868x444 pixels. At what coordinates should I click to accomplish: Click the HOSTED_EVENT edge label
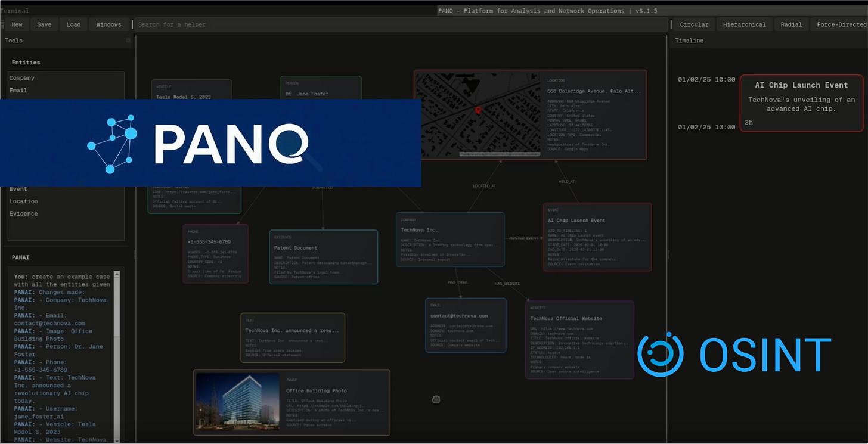[x=523, y=238]
